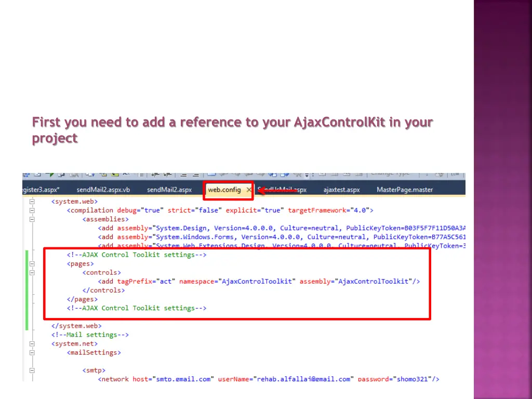This screenshot has width=532, height=399.
Task: Open the unsaved register3.aspx* tab
Action: point(41,190)
